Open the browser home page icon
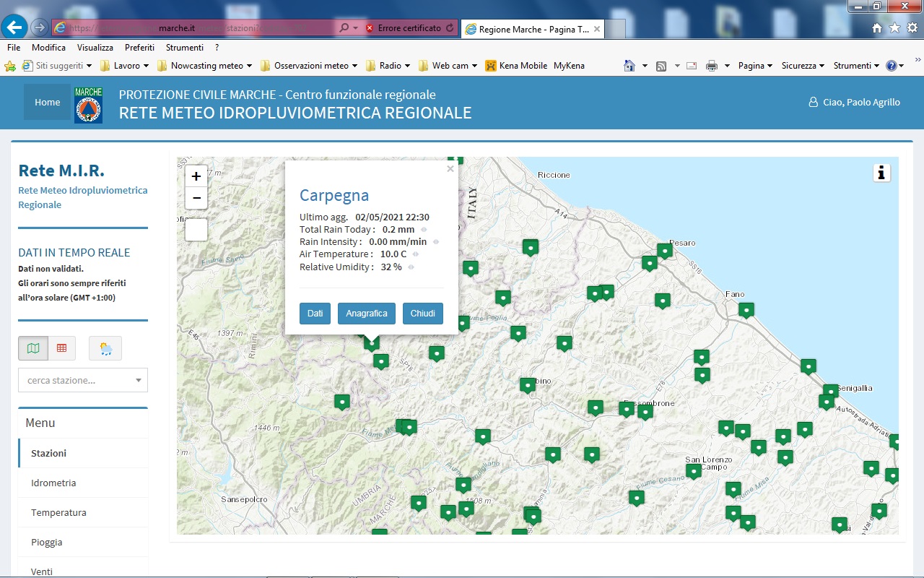The image size is (924, 578). point(877,27)
